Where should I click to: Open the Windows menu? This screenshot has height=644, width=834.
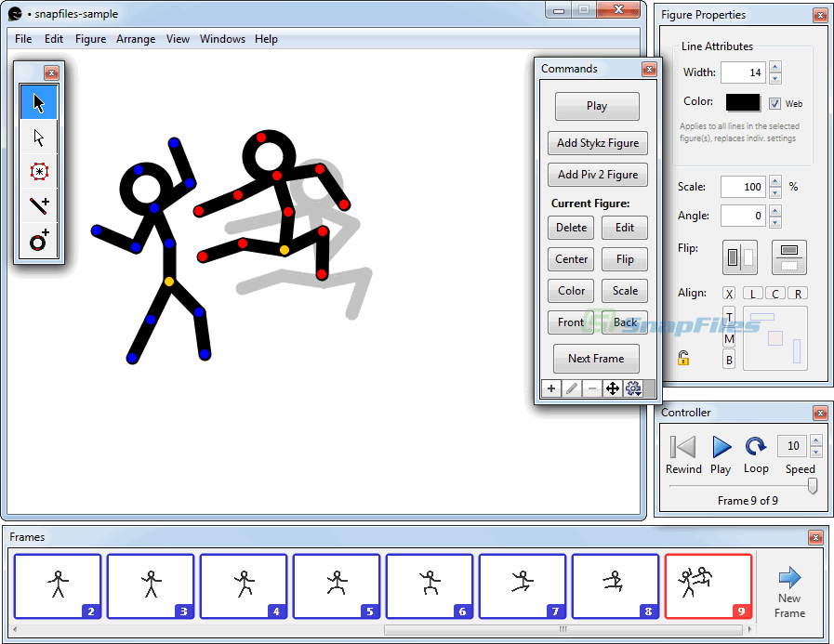coord(222,39)
